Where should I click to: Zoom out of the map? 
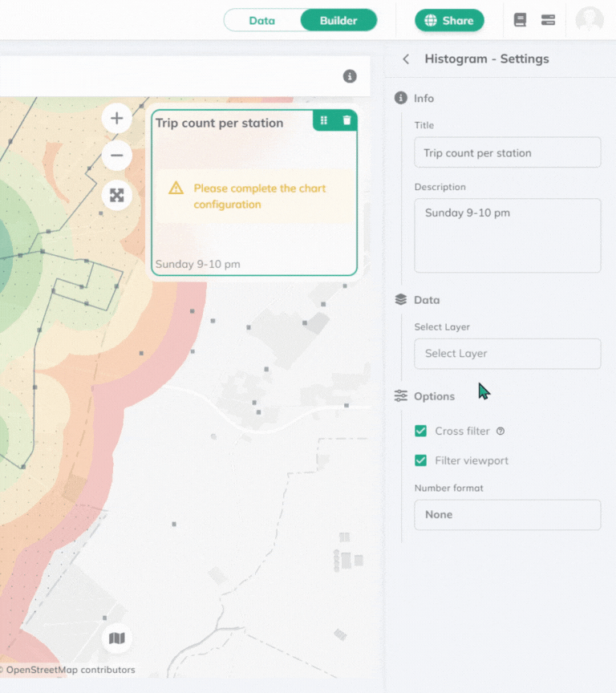coord(117,156)
